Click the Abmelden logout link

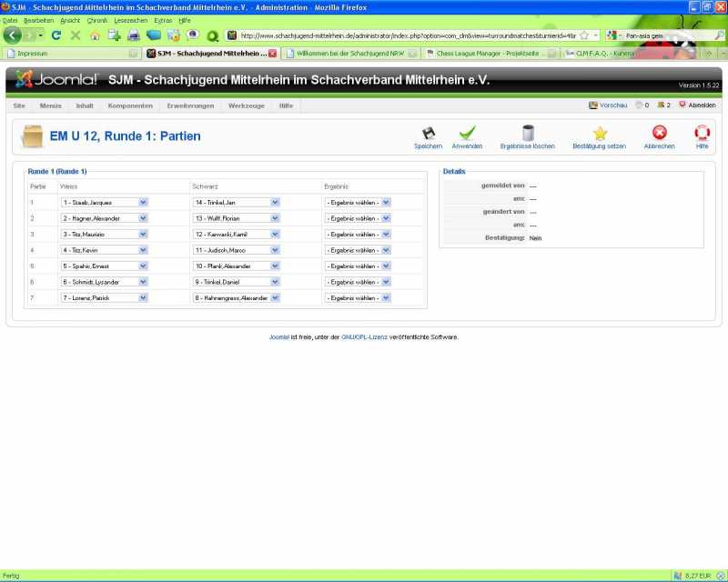702,105
